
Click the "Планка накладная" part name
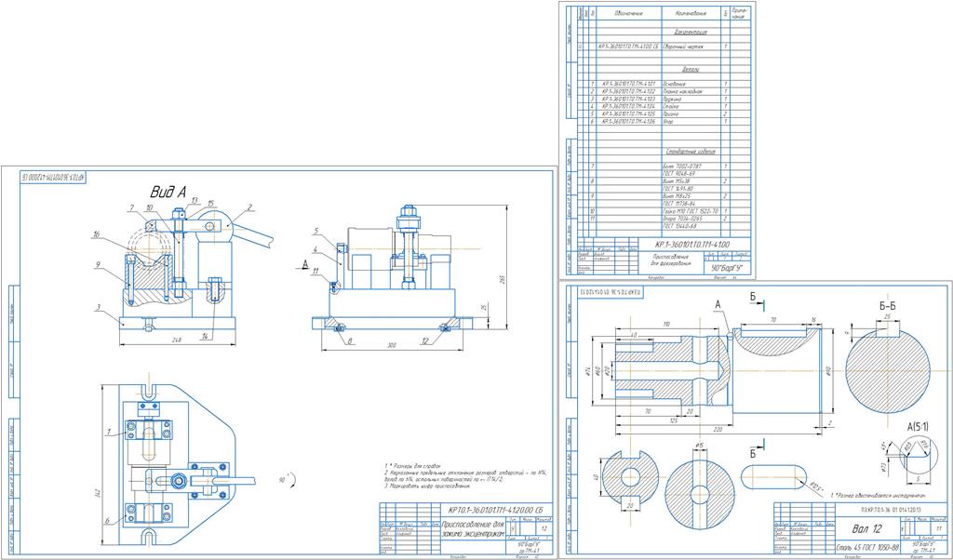tap(682, 91)
